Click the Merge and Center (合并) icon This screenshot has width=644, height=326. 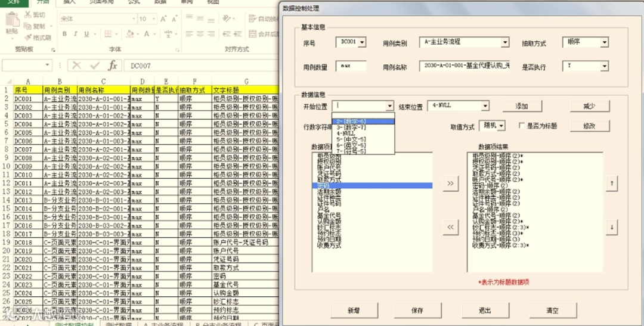click(253, 34)
